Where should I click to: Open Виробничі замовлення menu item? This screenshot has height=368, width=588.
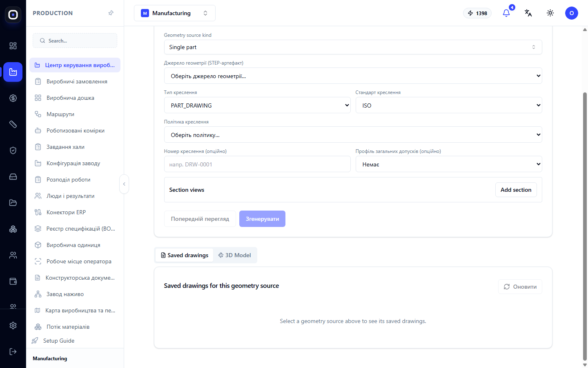75,81
